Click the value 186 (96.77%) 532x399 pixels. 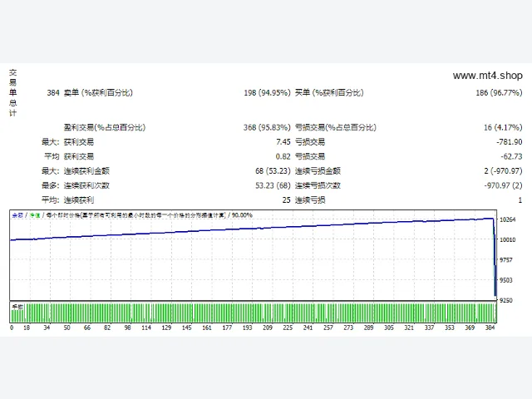click(x=499, y=92)
